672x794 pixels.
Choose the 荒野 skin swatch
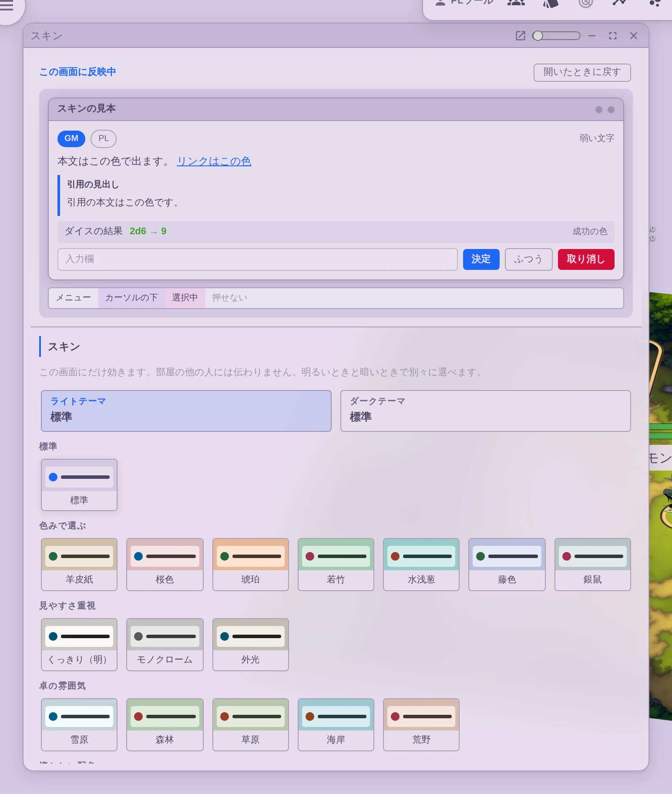pyautogui.click(x=421, y=725)
